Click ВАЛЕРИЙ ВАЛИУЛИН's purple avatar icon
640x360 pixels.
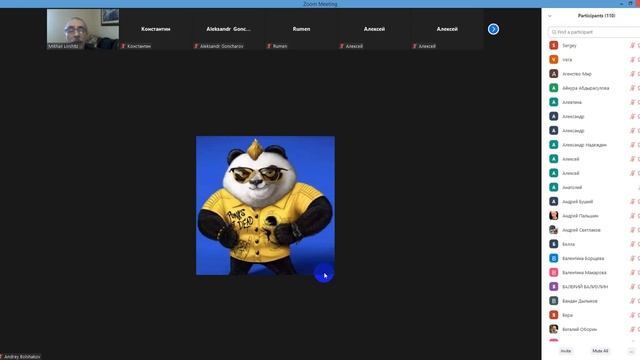[553, 287]
